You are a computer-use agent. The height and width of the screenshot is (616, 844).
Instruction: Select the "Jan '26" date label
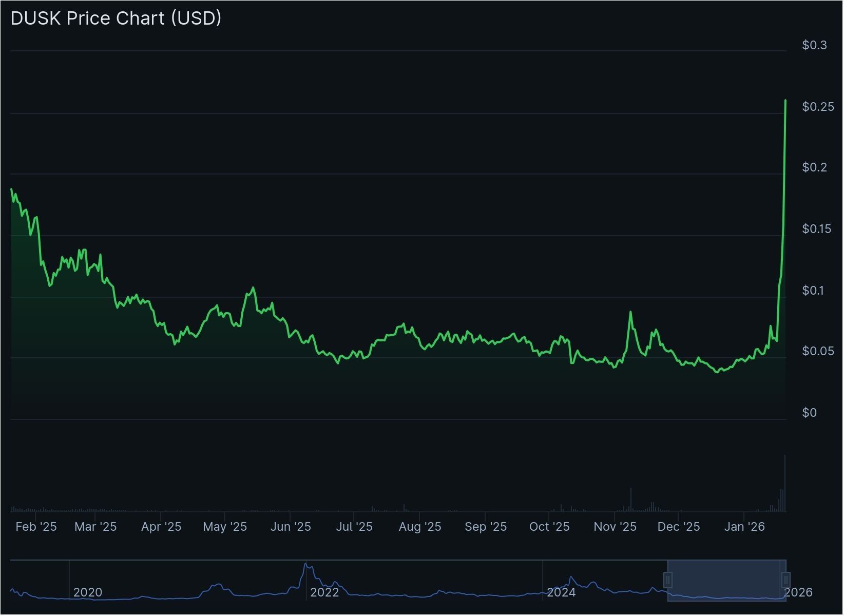tap(744, 527)
